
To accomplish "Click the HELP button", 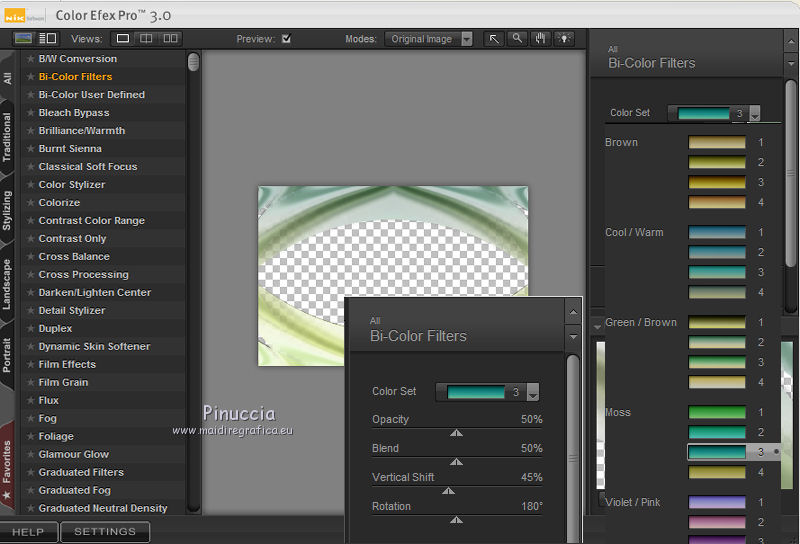I will pyautogui.click(x=29, y=532).
